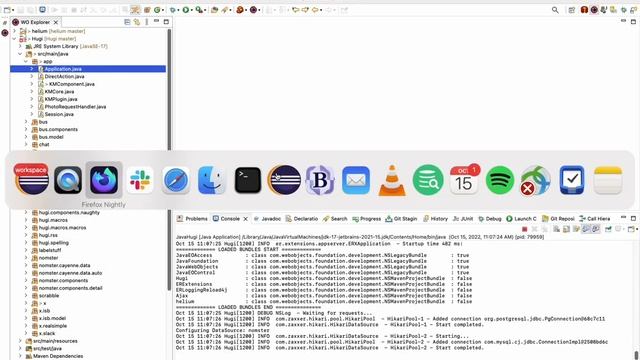
Task: Click the WO Explorer vertical scrollbar
Action: (169, 159)
